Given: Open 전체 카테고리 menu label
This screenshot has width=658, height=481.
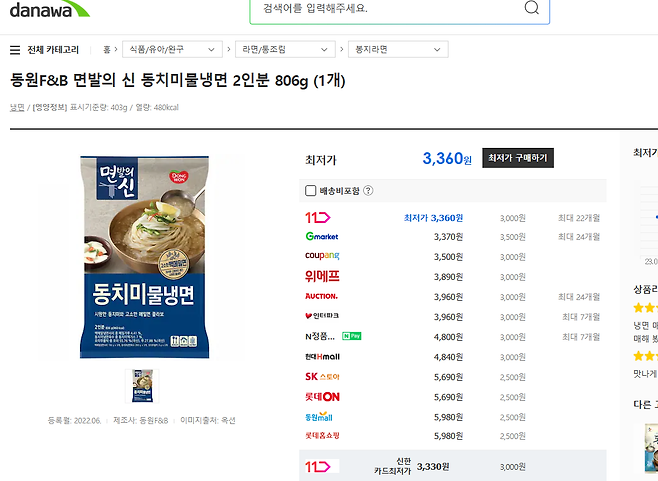Looking at the screenshot, I should tap(53, 50).
